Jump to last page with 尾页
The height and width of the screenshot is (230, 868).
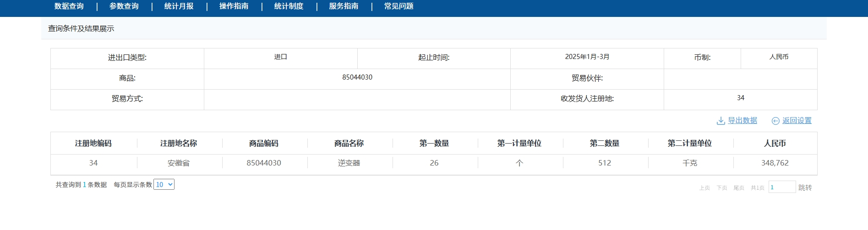click(x=739, y=188)
